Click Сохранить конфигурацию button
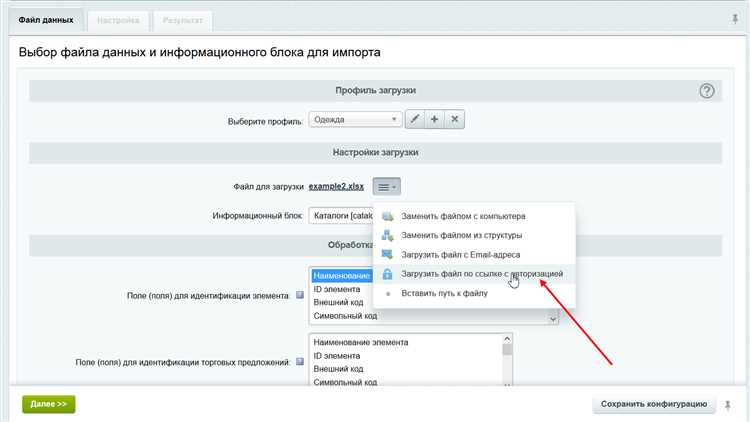Viewport: 750px width, 422px height. (654, 404)
